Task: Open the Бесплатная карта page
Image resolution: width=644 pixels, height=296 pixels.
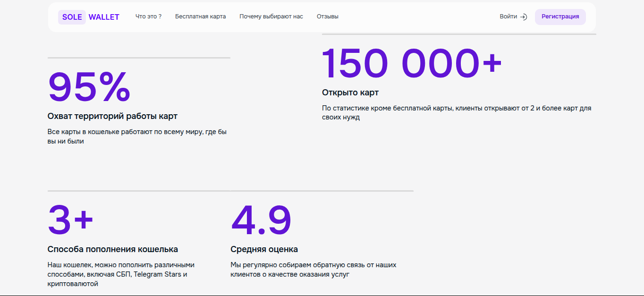Action: (x=201, y=16)
